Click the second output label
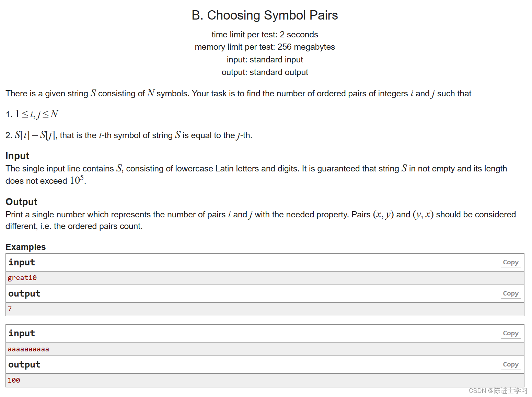 pos(24,364)
